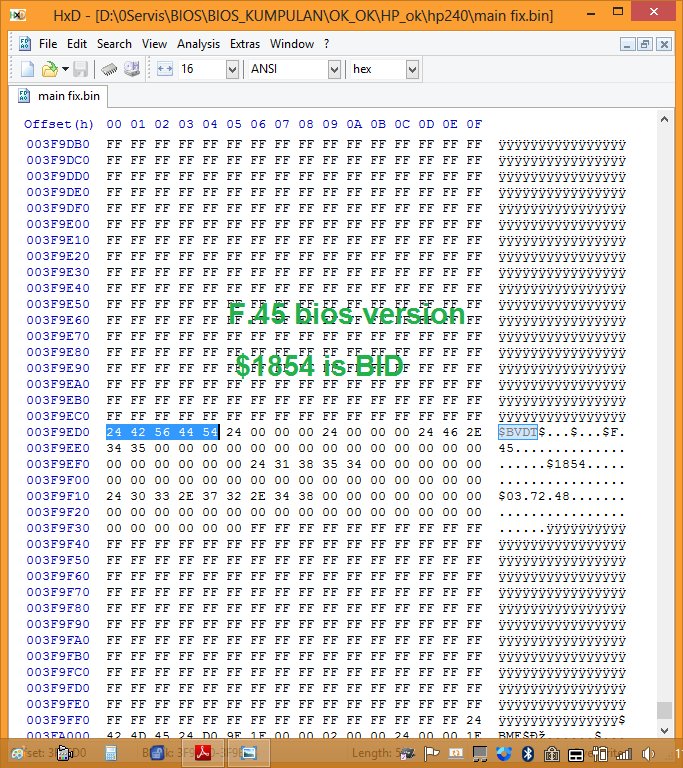Viewport: 683px width, 768px height.
Task: Restore the inner document window
Action: (x=645, y=45)
